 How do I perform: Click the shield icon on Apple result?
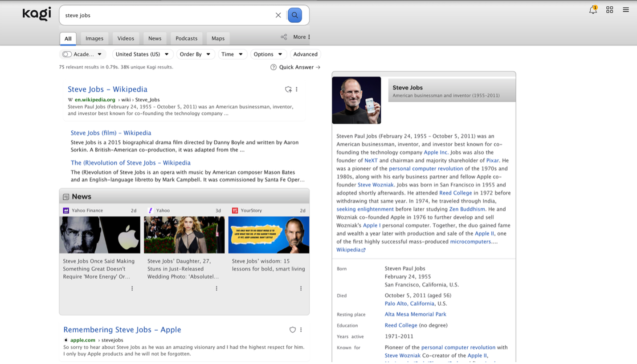[292, 330]
